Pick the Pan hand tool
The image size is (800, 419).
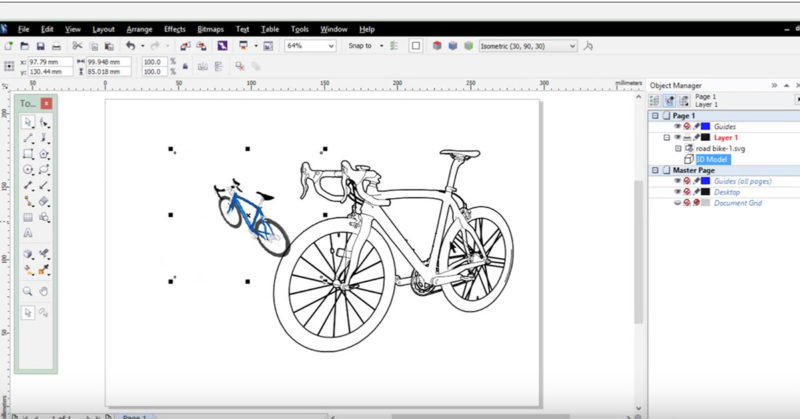click(44, 290)
